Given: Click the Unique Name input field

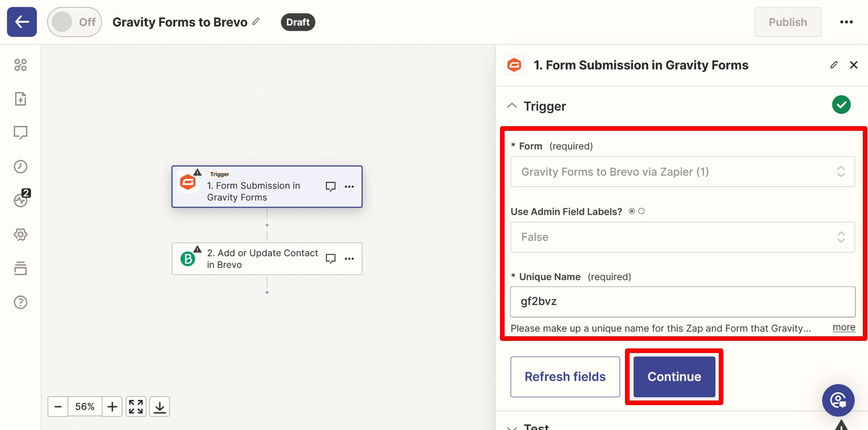Looking at the screenshot, I should point(682,302).
